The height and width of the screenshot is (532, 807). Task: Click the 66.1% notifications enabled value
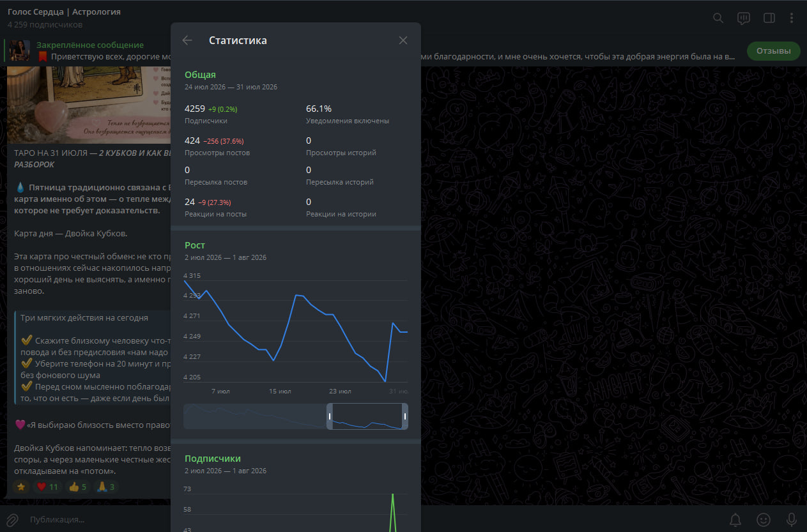[319, 109]
